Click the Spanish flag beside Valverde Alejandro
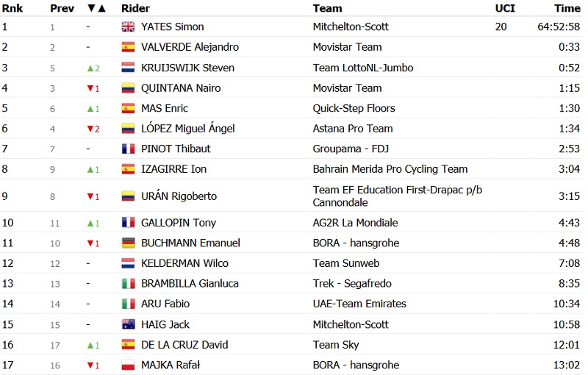 tap(128, 47)
